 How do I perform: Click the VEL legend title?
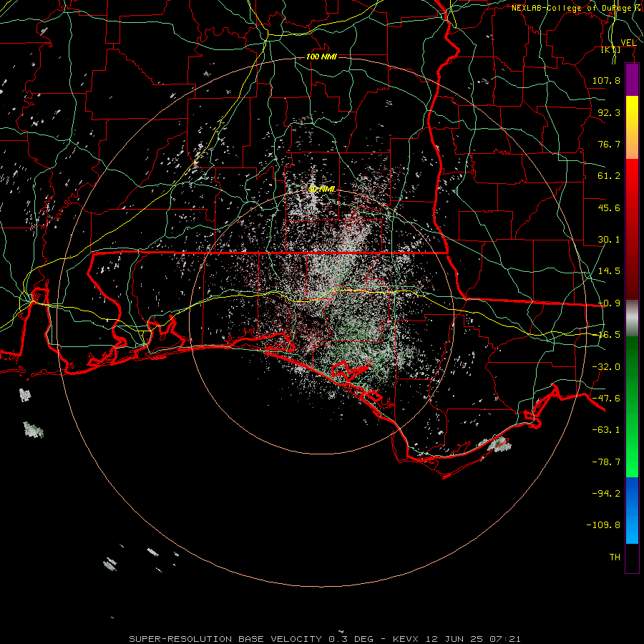point(628,43)
